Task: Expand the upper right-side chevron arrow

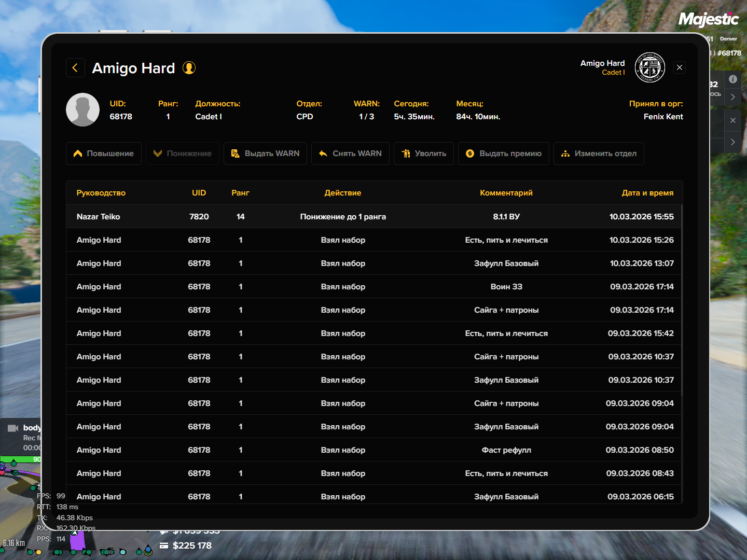Action: click(x=732, y=97)
